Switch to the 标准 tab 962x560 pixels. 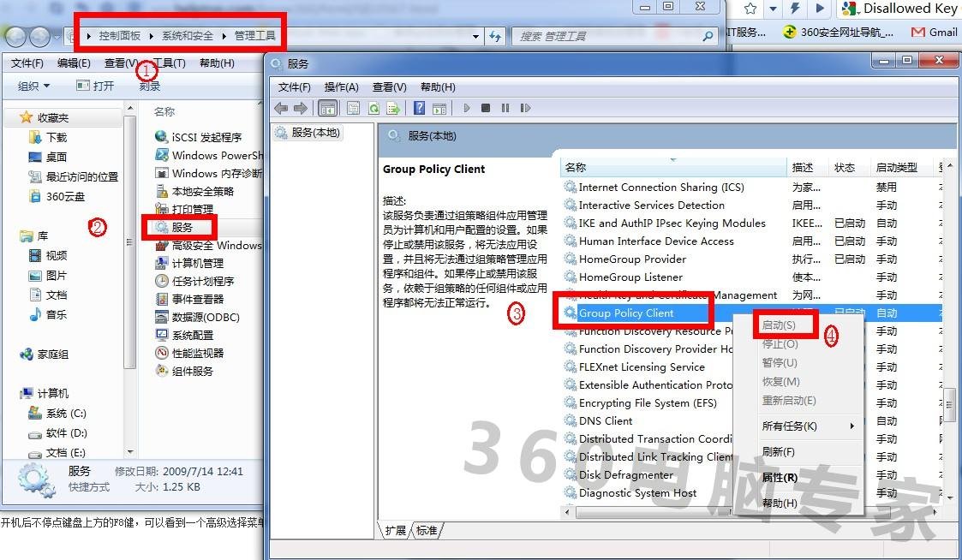[427, 530]
